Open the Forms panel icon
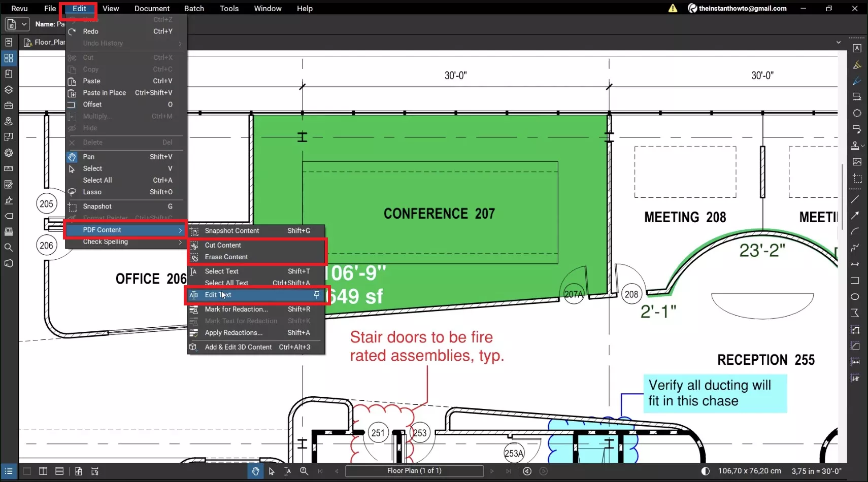Screen dimensions: 868x482 tap(9, 184)
